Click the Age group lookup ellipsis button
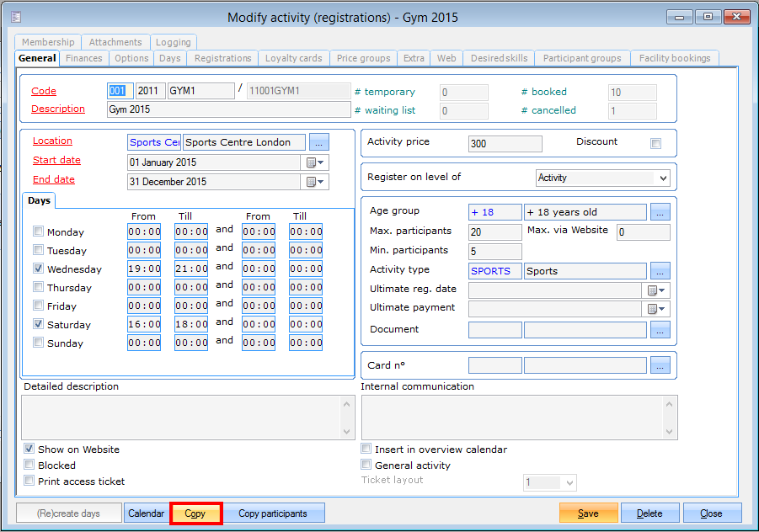759x532 pixels. pyautogui.click(x=660, y=212)
